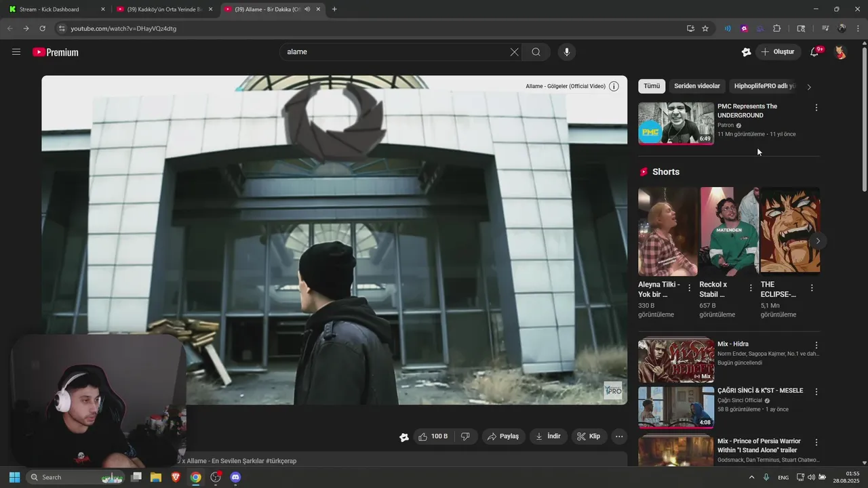Share video using Paylaş button

tap(504, 436)
